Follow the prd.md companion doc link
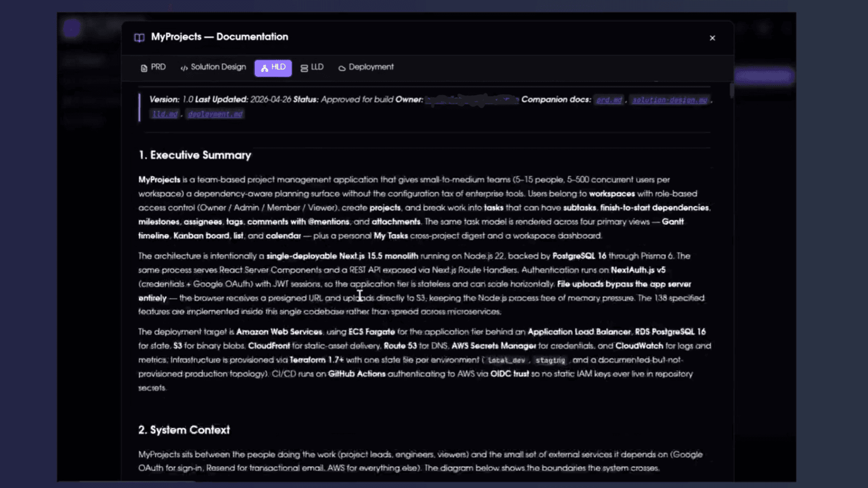This screenshot has width=868, height=488. 609,100
